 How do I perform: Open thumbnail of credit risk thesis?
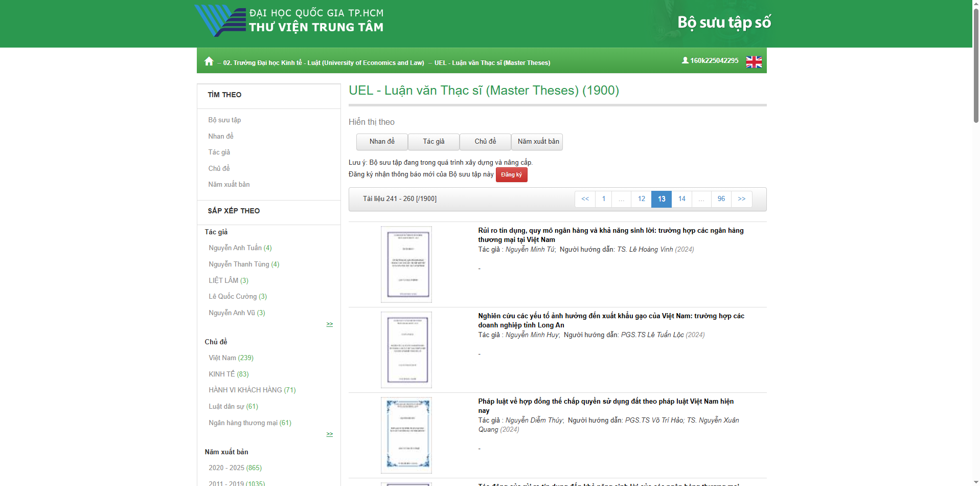click(x=406, y=264)
